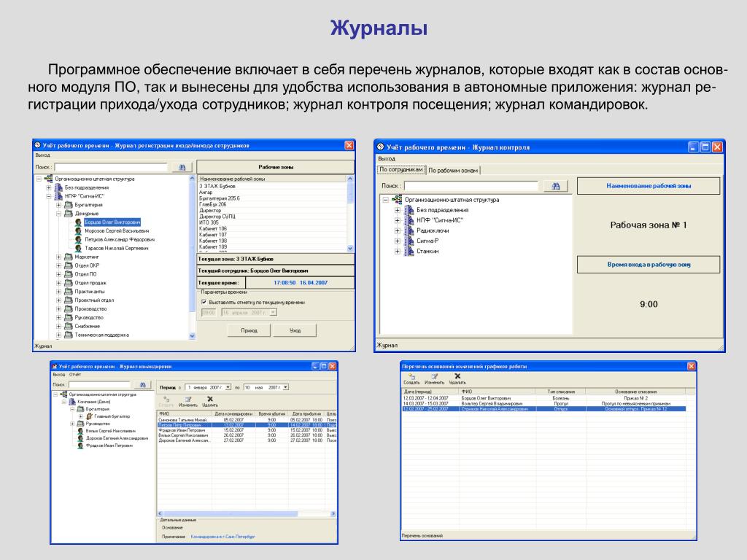This screenshot has height=560, width=747.
Task: Click building icon of Радиоключи in Журнал контроля
Action: [409, 230]
